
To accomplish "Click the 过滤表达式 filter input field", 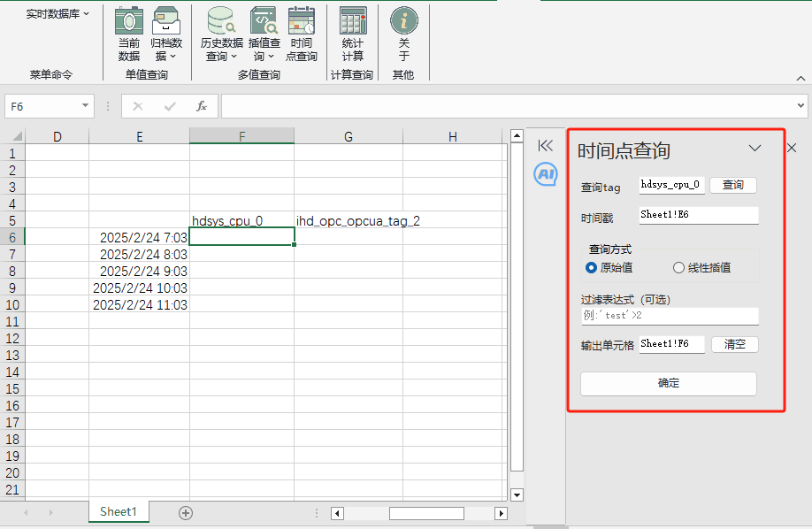I will point(670,316).
